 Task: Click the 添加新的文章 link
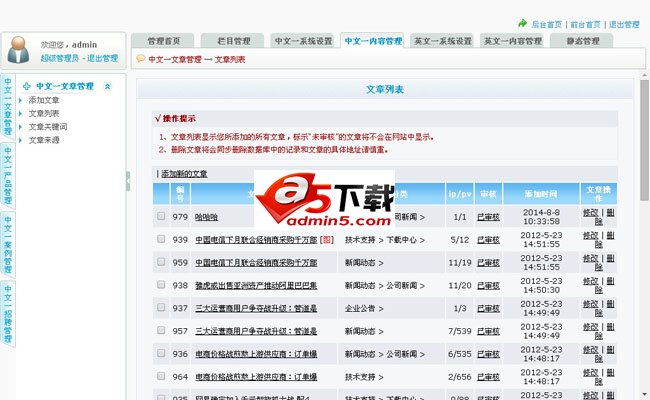click(x=184, y=174)
